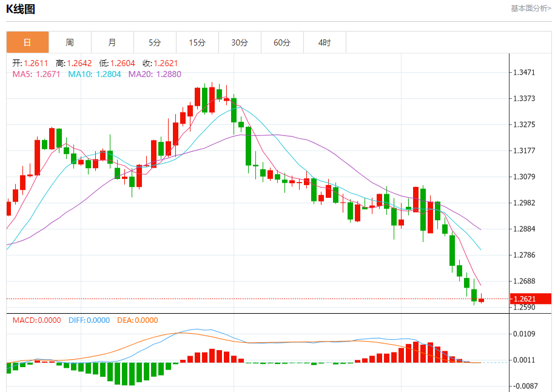555x392 pixels.
Task: Open the 4时 interval tab
Action: [325, 42]
